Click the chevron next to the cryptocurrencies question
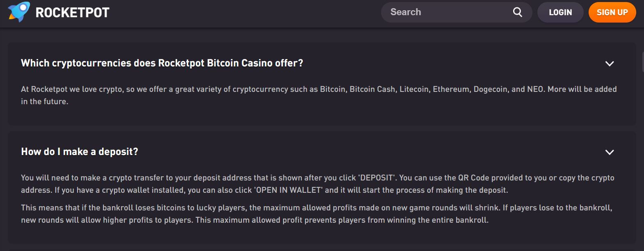The height and width of the screenshot is (251, 644). (x=609, y=64)
